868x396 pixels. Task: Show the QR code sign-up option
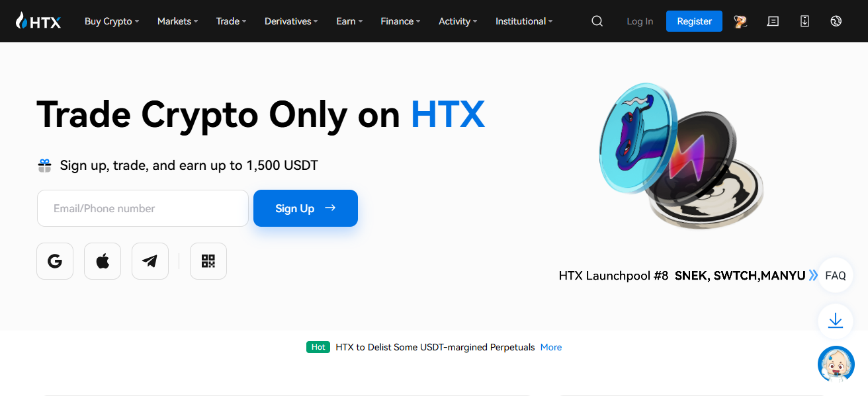(208, 261)
